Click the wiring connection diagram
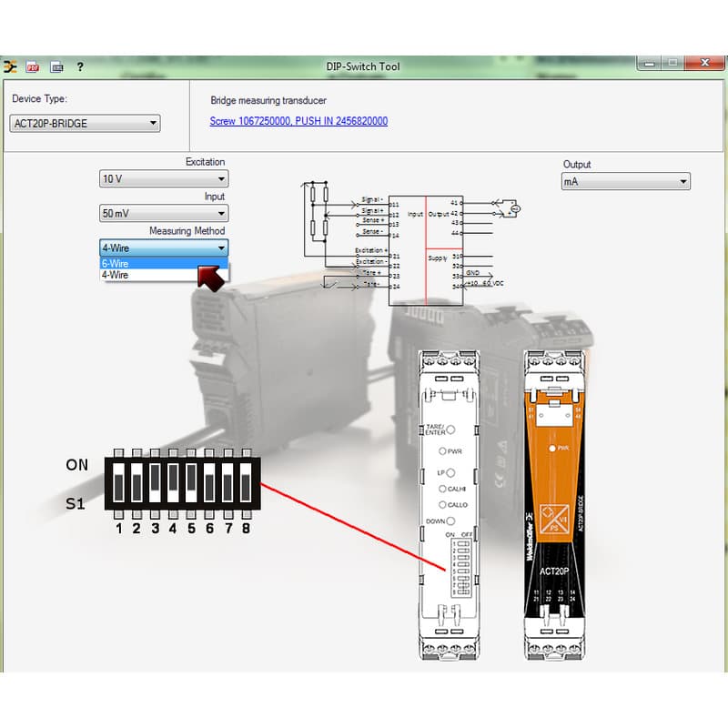The height and width of the screenshot is (728, 728). click(411, 244)
